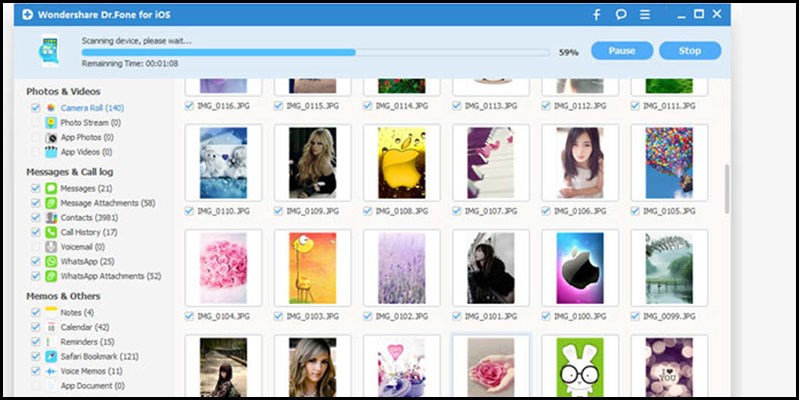Viewport: 800px width, 400px height.
Task: Uncheck the IMG_0110.JPG checkbox
Action: 189,211
